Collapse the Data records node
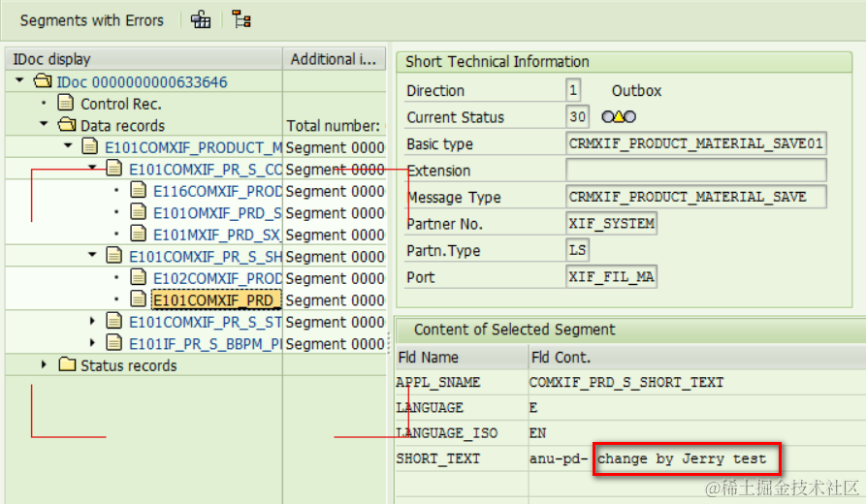Viewport: 866px width, 504px height. 45,124
